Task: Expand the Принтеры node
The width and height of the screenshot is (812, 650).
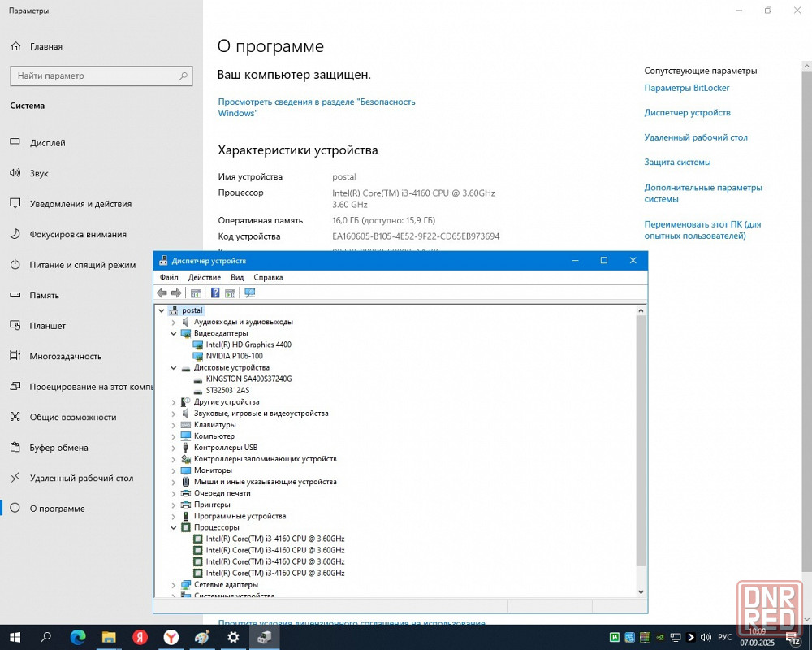Action: (x=174, y=505)
